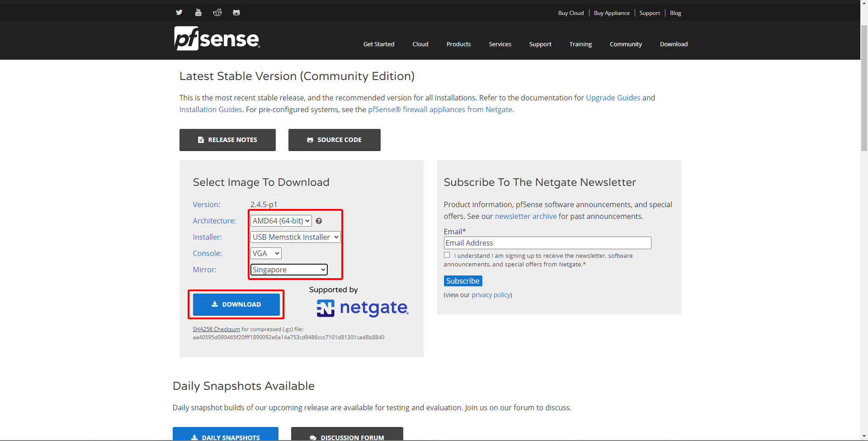Open the Reddit community icon

[x=217, y=12]
